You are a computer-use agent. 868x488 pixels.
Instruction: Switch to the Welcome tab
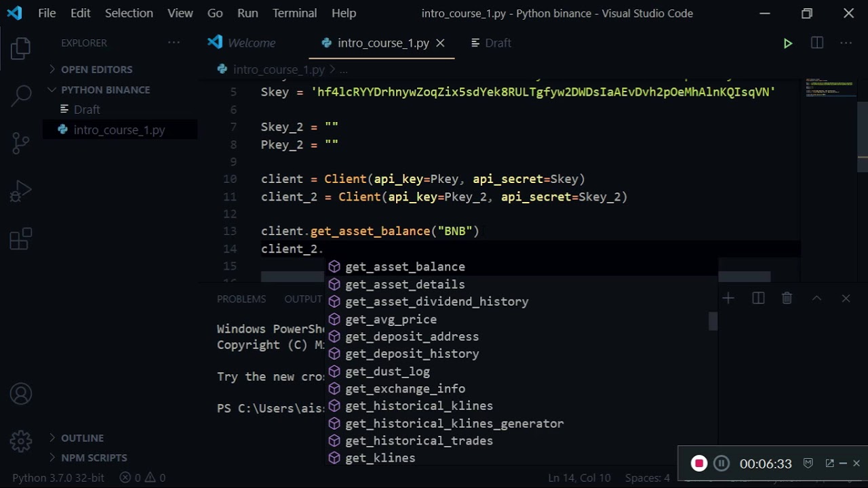coord(251,43)
